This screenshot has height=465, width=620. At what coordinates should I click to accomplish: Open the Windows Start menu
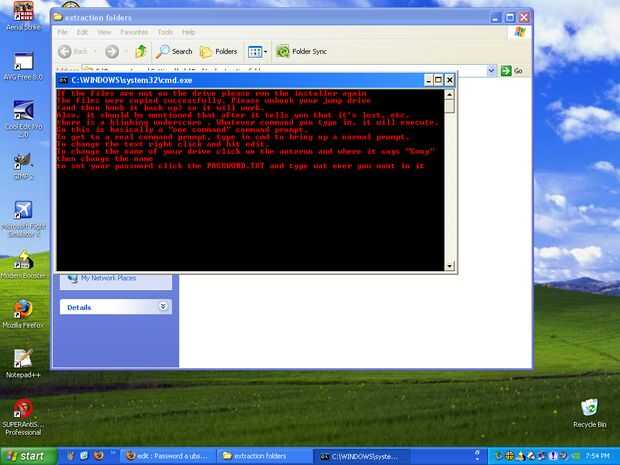coord(28,456)
